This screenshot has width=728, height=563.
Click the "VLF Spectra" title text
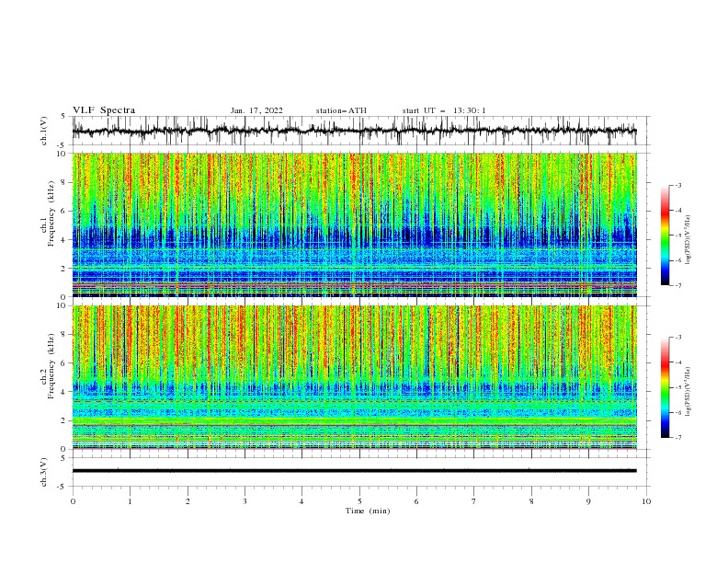104,110
